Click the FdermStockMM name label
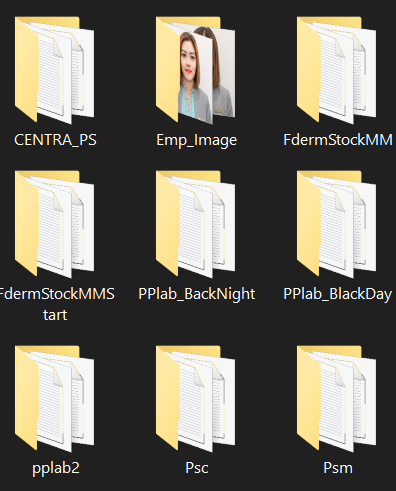Viewport: 396px width, 491px height. (338, 140)
